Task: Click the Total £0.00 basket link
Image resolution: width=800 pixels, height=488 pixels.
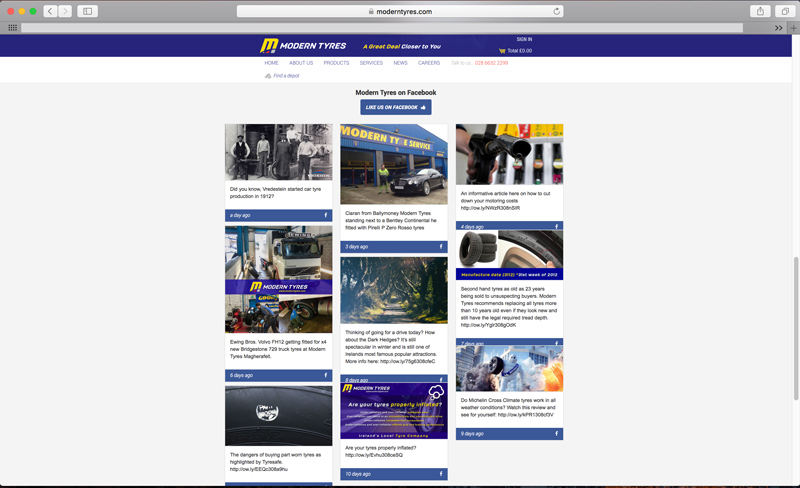Action: pos(519,51)
